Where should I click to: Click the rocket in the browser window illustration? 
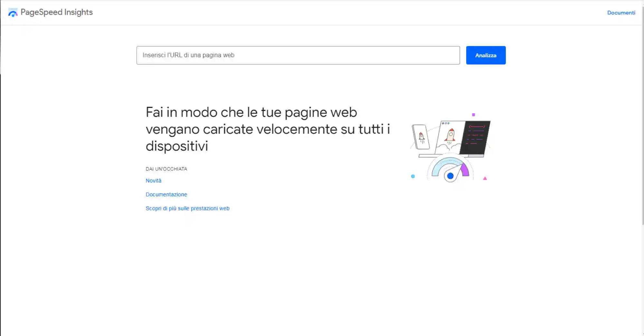tap(450, 135)
